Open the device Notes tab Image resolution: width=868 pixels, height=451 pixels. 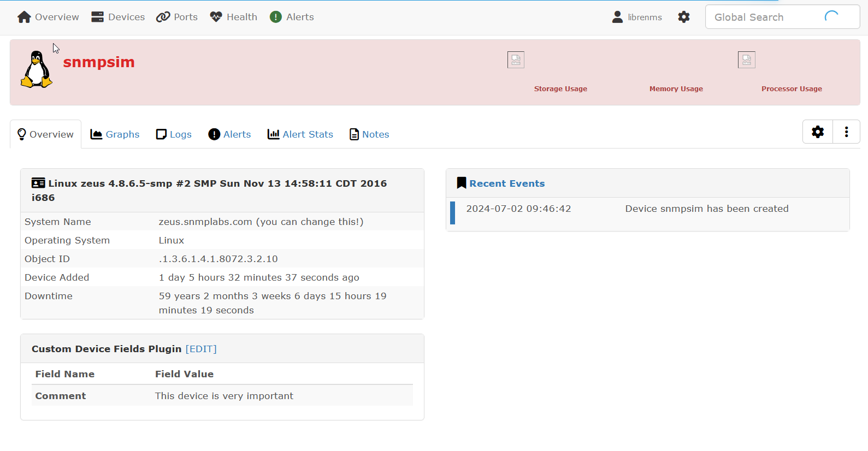tap(369, 134)
